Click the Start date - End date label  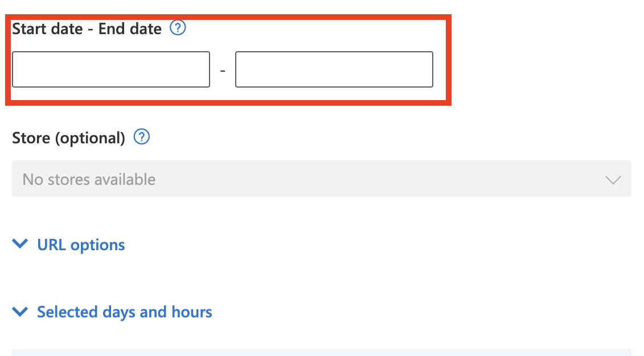click(87, 28)
